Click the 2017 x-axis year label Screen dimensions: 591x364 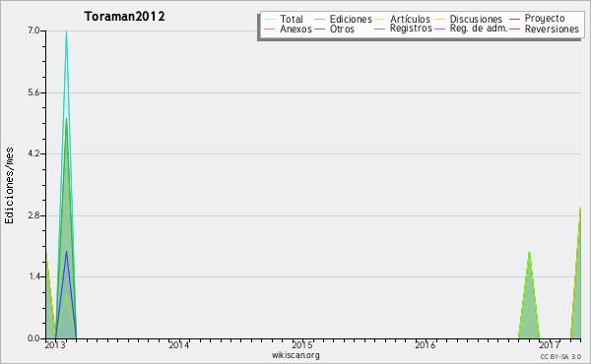click(549, 344)
